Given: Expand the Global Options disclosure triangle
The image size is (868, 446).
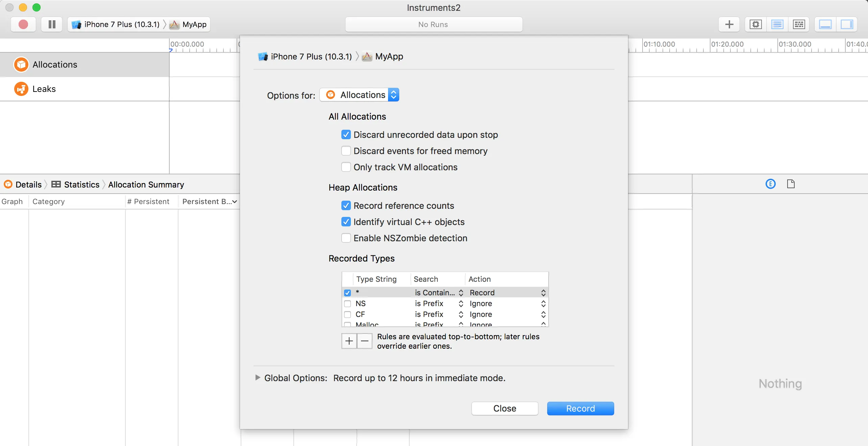Looking at the screenshot, I should tap(258, 377).
